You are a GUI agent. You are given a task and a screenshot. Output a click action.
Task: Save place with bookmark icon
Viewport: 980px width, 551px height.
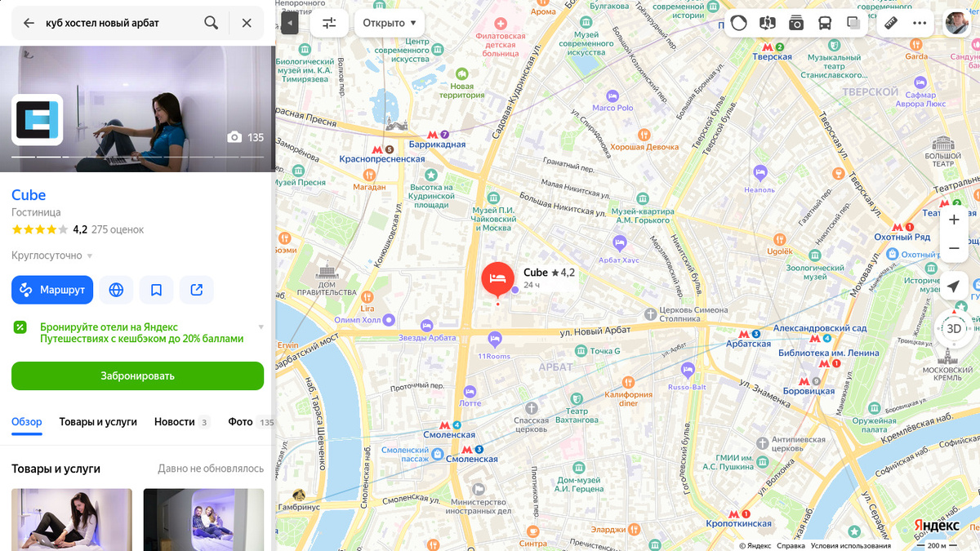pyautogui.click(x=156, y=290)
